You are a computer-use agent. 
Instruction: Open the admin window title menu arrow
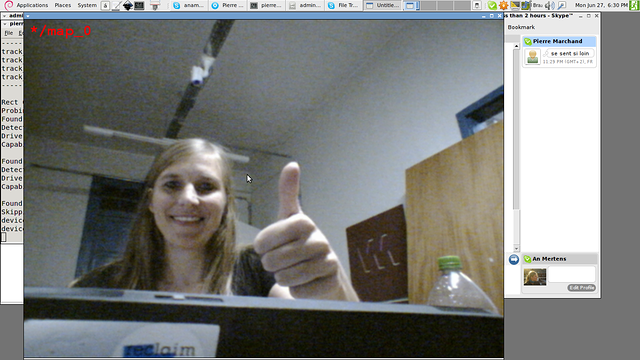pos(4,16)
